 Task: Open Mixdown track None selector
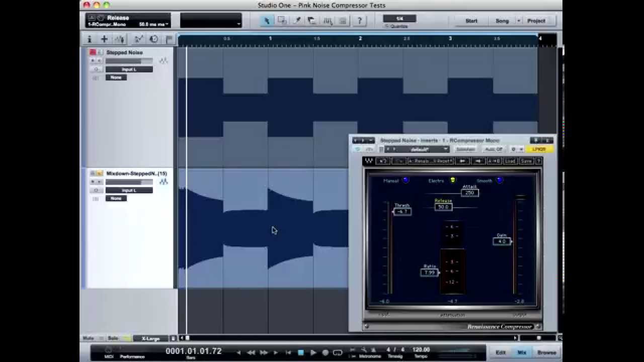(116, 199)
